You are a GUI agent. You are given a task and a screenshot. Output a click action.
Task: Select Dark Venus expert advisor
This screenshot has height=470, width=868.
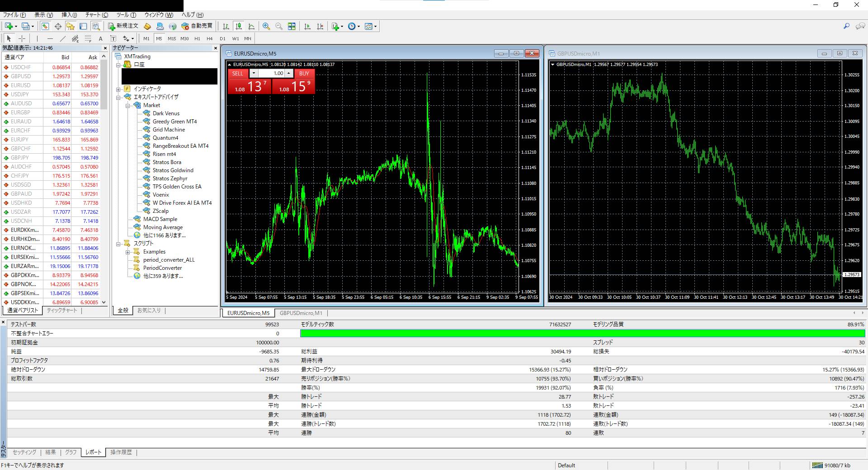[166, 113]
